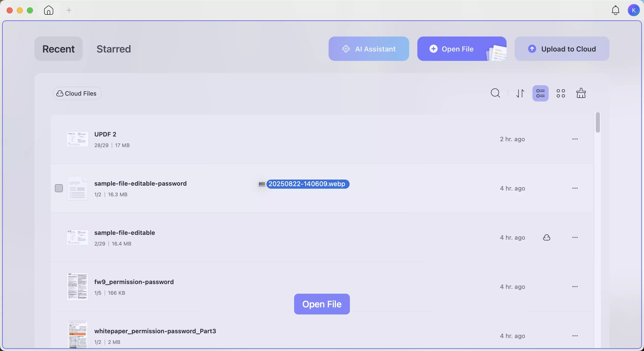Screen dimensions: 644x351
Task: Toggle list view layout
Action: pyautogui.click(x=541, y=93)
